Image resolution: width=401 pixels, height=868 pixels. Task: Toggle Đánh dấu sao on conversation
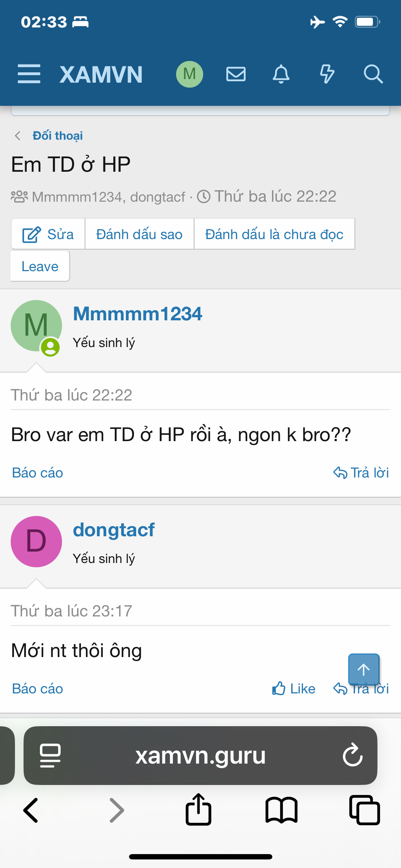click(139, 234)
